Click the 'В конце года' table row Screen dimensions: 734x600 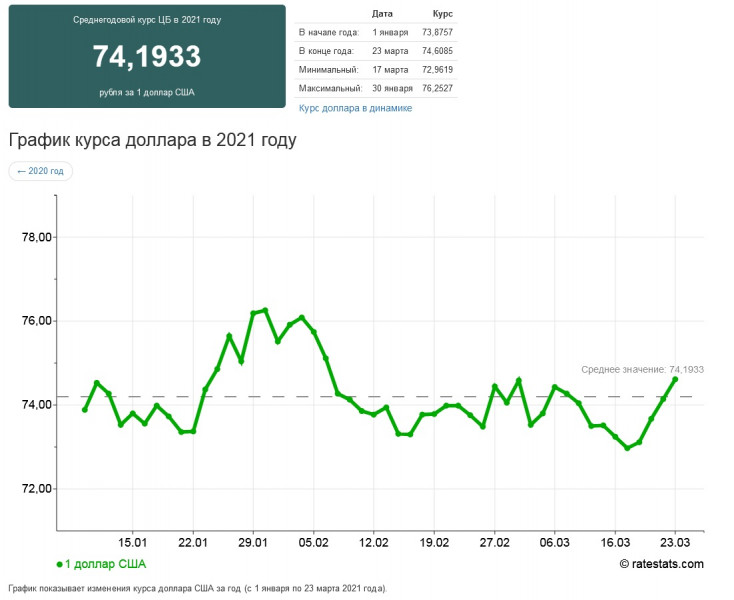(376, 51)
